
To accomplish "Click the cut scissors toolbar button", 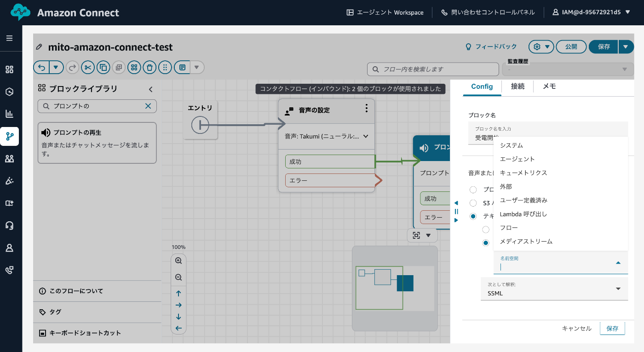I will (88, 68).
